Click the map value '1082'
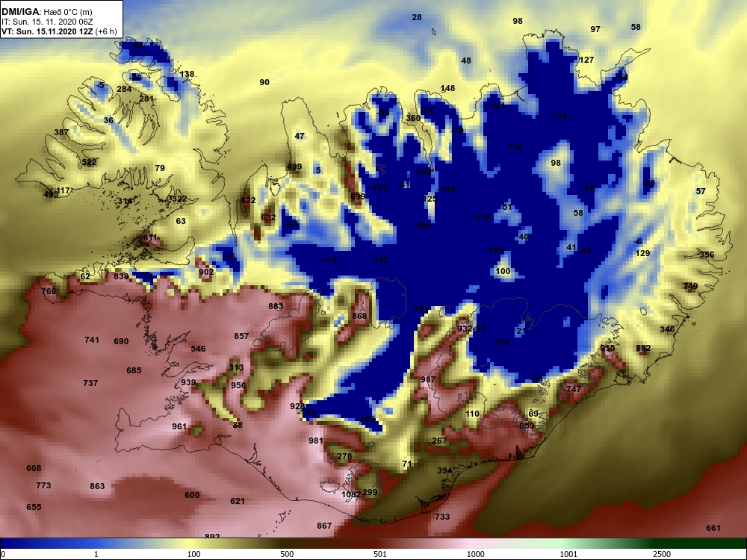Viewport: 747px width, 560px height. tap(351, 495)
